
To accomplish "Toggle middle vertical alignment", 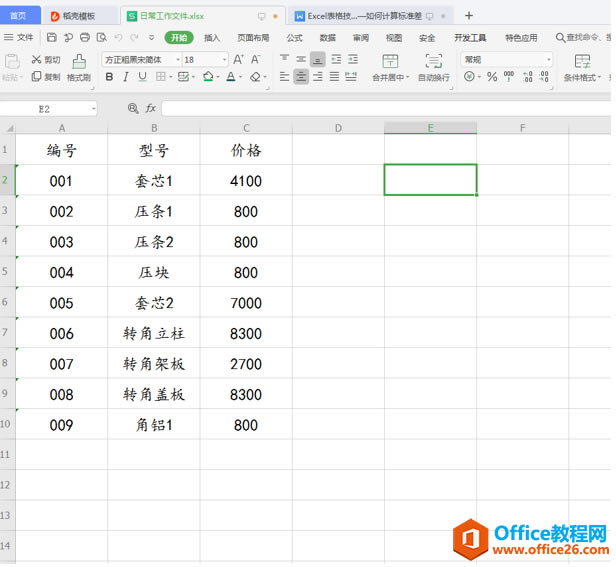I will pyautogui.click(x=301, y=59).
